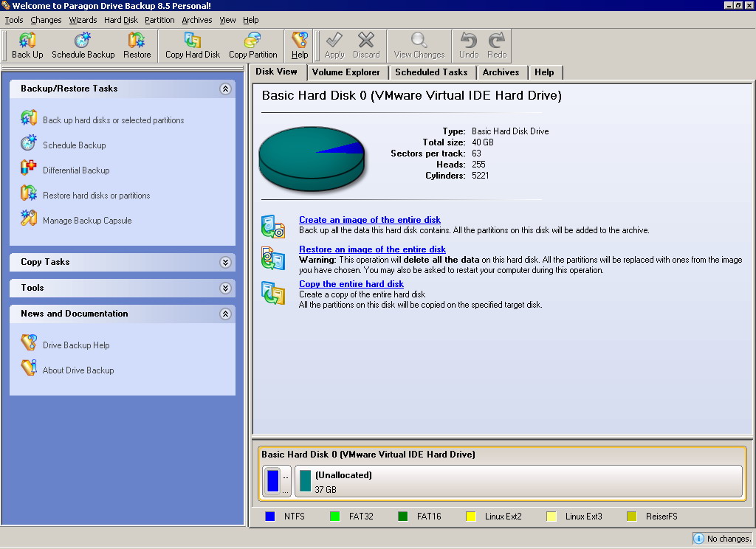Click 'Schedule Backup' text in sidebar
The image size is (756, 549).
[x=75, y=145]
